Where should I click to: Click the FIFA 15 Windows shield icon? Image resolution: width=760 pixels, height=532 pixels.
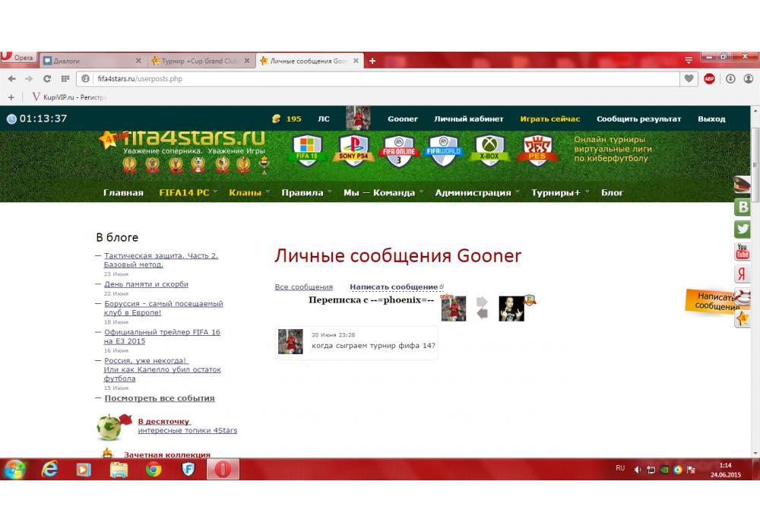307,150
